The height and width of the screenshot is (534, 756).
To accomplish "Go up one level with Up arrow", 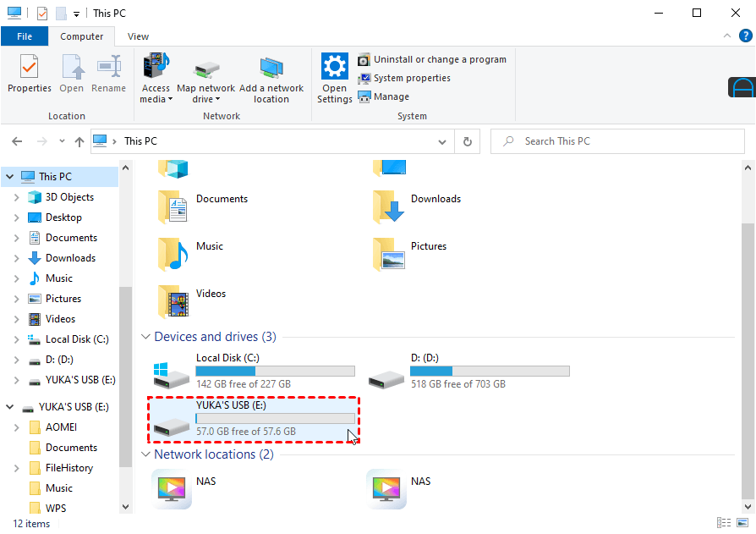I will pyautogui.click(x=79, y=141).
